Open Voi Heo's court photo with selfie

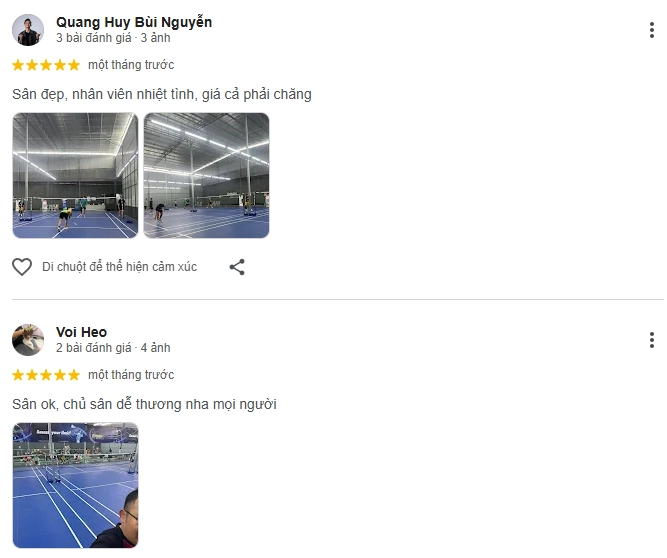75,485
